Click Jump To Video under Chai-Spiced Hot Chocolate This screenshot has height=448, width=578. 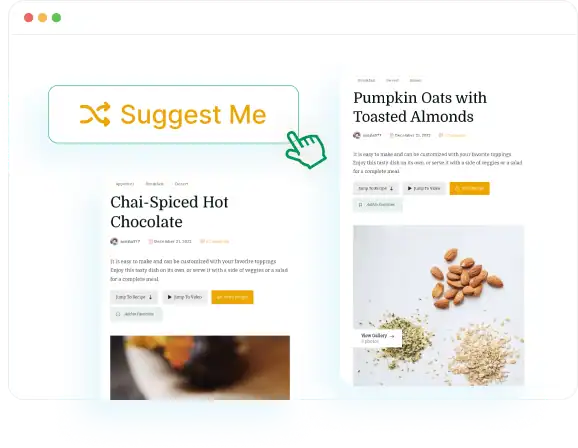coord(185,297)
